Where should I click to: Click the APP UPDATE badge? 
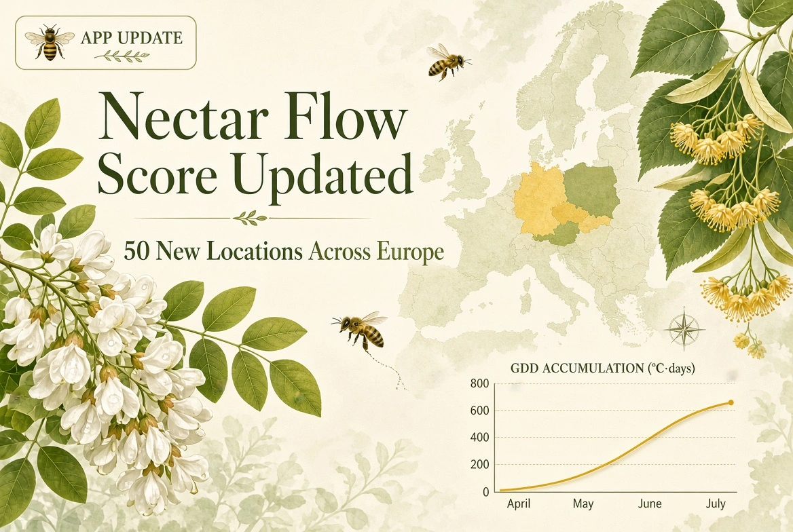tap(106, 43)
